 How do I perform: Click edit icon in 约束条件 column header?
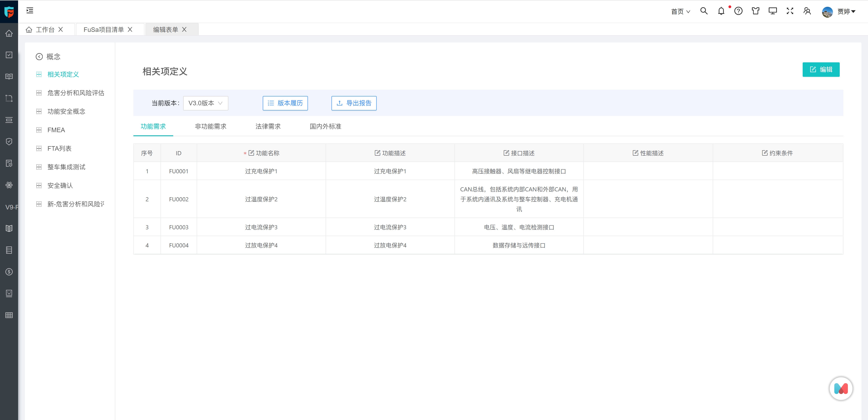[x=764, y=153]
